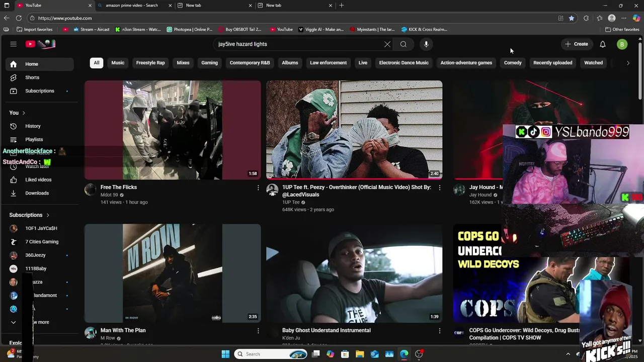Play the Free The Flicks video thumbnail
Viewport: 644px width, 362px height.
pos(173,130)
